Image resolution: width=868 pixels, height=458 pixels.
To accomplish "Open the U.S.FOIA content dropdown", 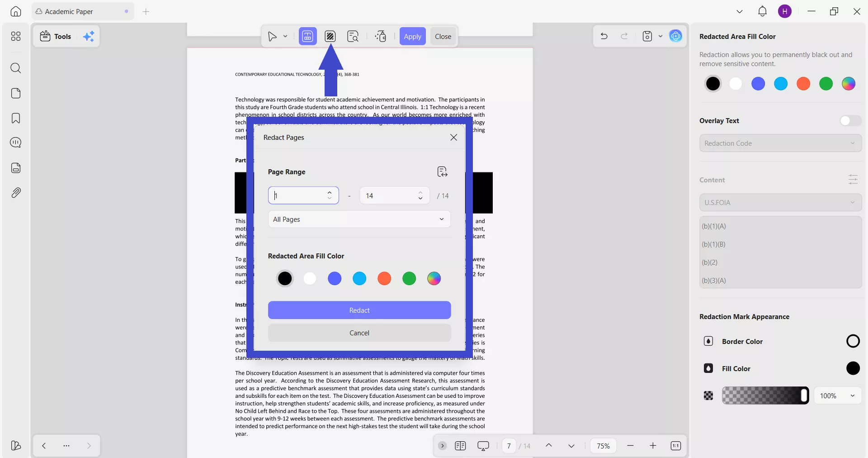I will click(780, 202).
